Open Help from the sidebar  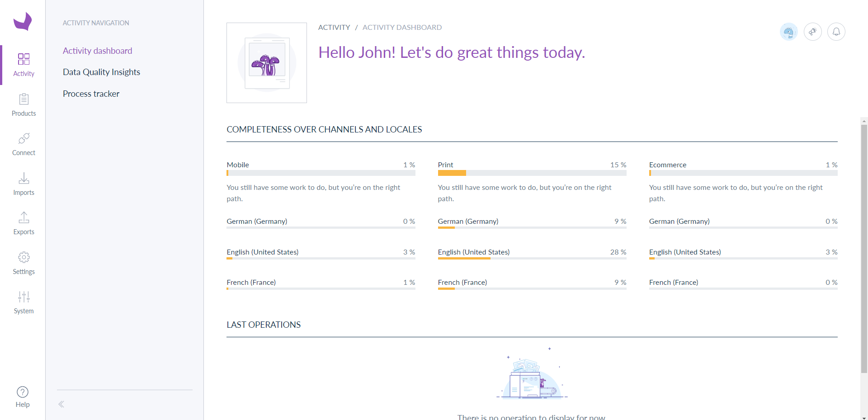coord(22,396)
